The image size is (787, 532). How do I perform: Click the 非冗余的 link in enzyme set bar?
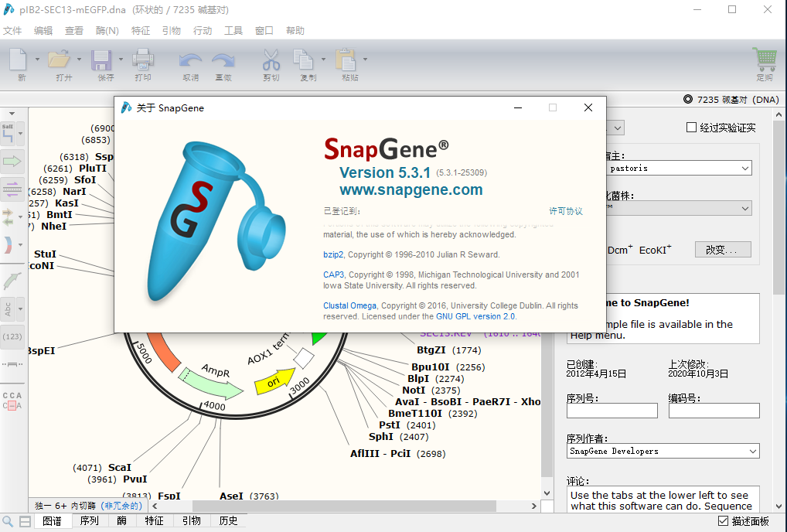click(x=121, y=506)
